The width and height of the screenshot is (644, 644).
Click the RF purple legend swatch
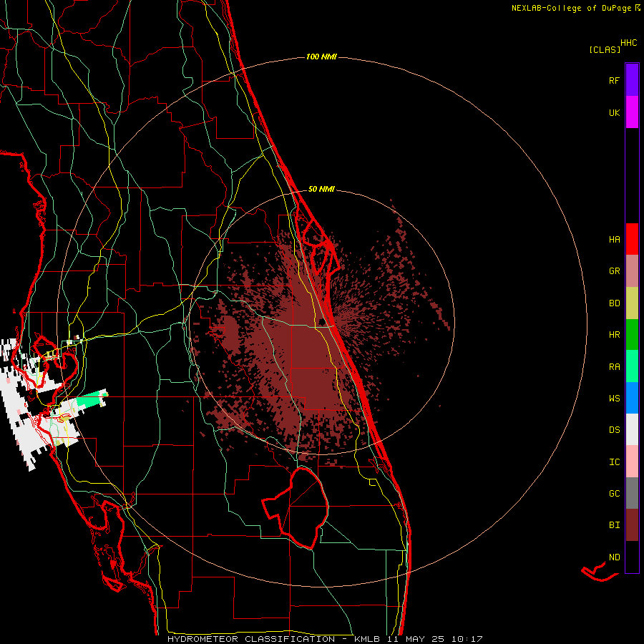pos(632,80)
